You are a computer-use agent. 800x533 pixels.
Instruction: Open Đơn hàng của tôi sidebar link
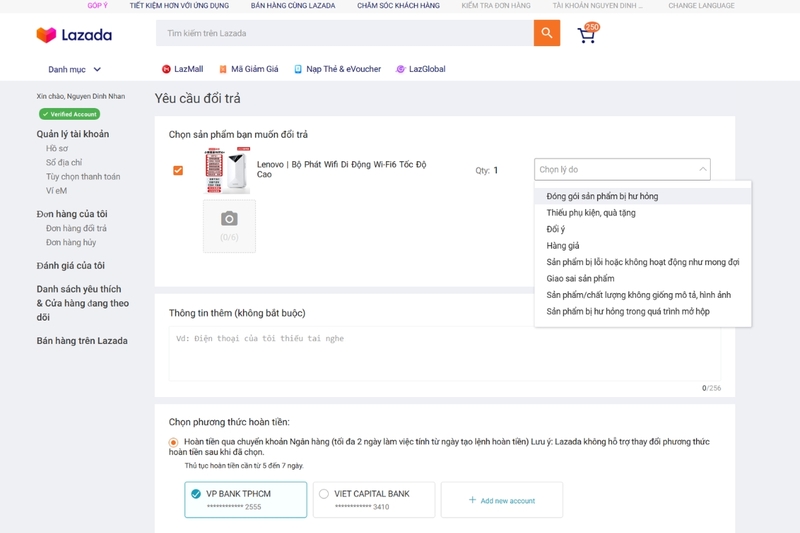click(x=72, y=214)
